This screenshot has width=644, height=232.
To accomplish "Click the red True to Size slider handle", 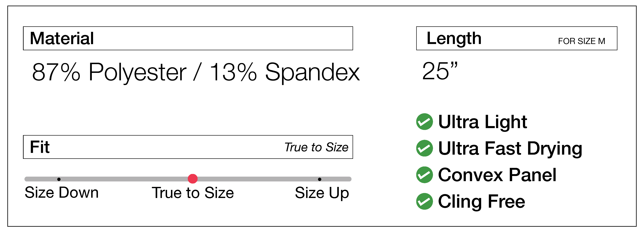I will tap(193, 179).
